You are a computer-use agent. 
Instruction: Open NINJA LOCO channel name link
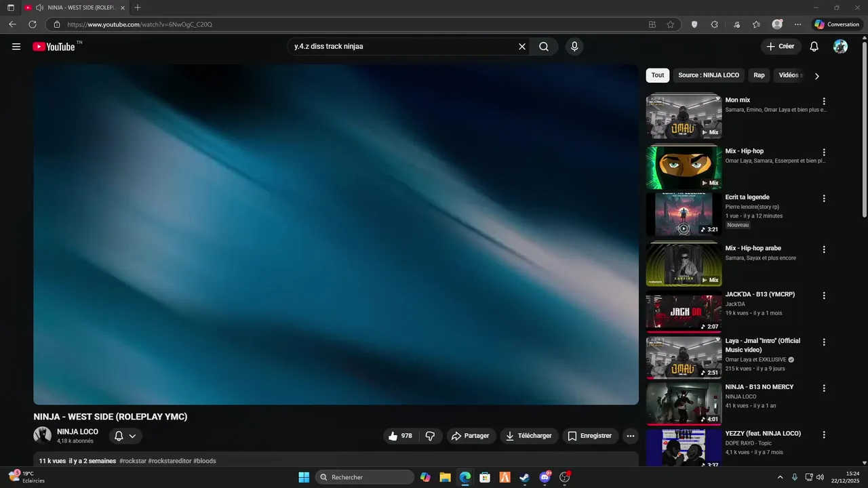click(x=77, y=432)
